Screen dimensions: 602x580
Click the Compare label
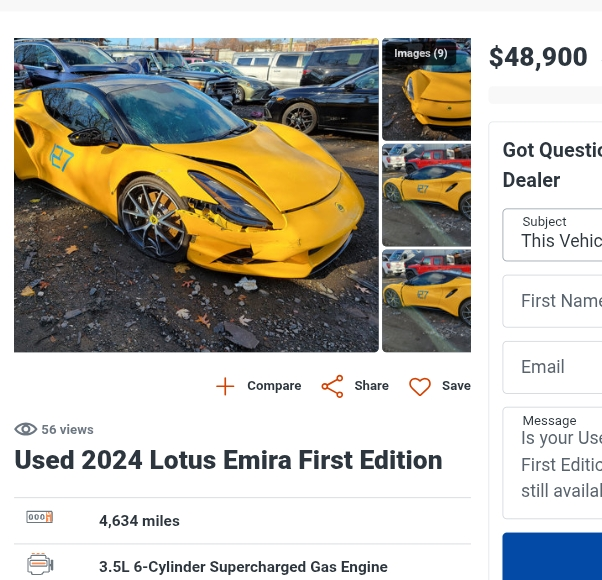pyautogui.click(x=274, y=386)
